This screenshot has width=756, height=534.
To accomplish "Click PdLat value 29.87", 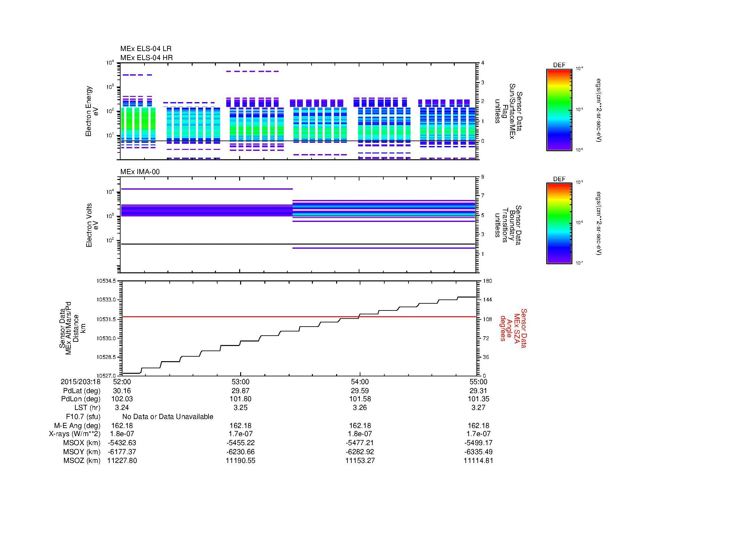I will 240,391.
